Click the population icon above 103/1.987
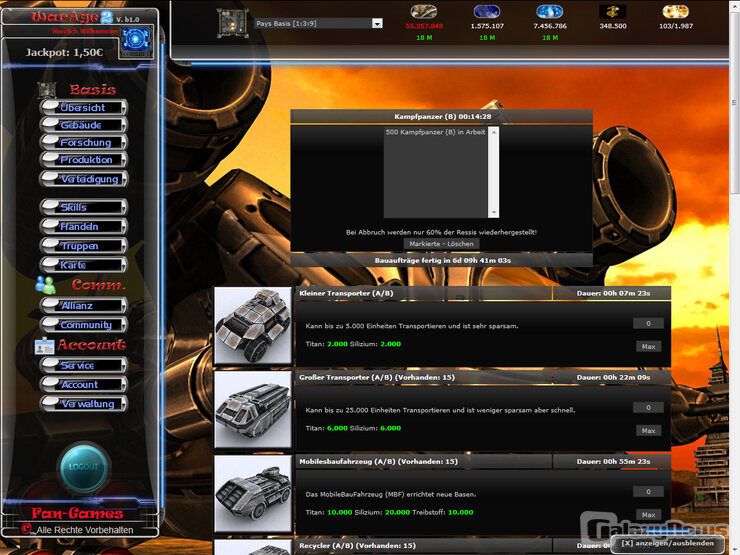The image size is (740, 555). [676, 11]
